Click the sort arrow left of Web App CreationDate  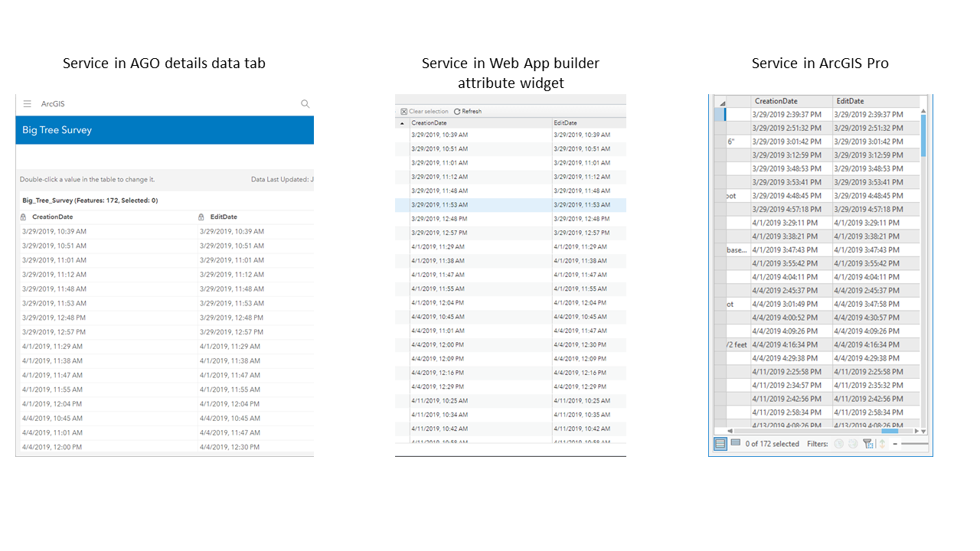coord(402,123)
